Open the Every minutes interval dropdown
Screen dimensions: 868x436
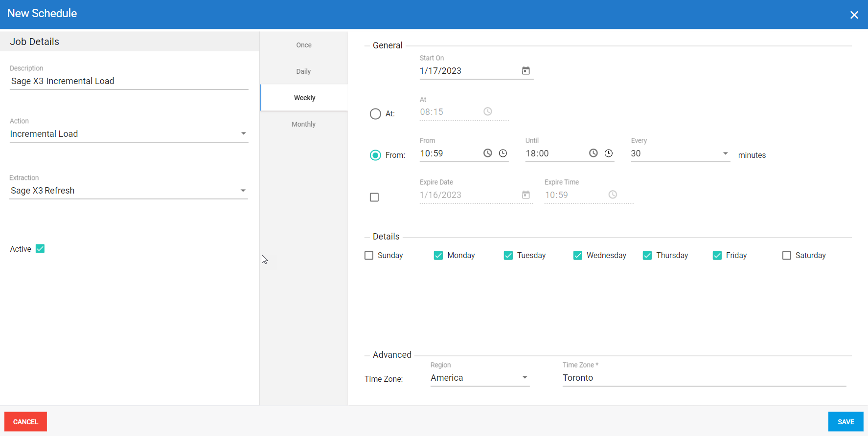click(x=725, y=153)
